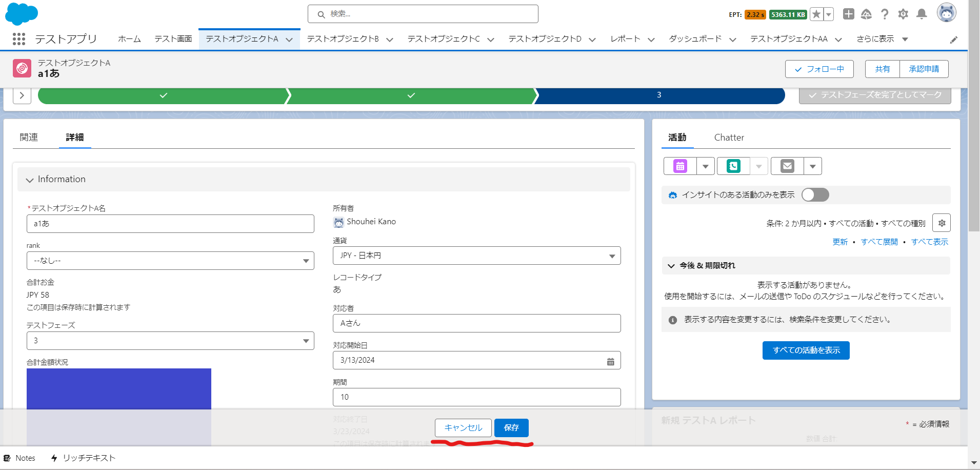Click the new event calendar icon

(x=680, y=166)
